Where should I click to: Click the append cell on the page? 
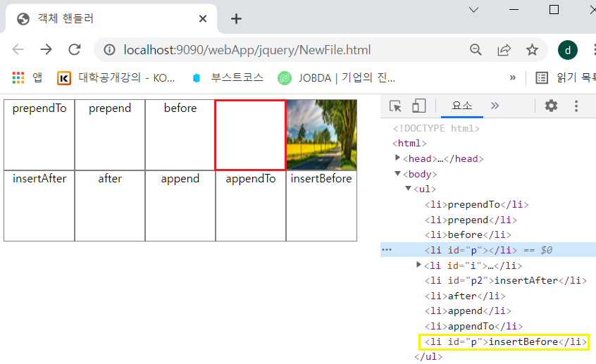180,206
